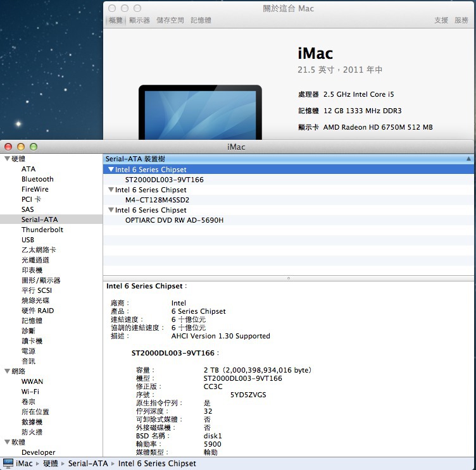Click the iMac computer icon in path bar
Screen dimensions: 476x470
(x=8, y=463)
